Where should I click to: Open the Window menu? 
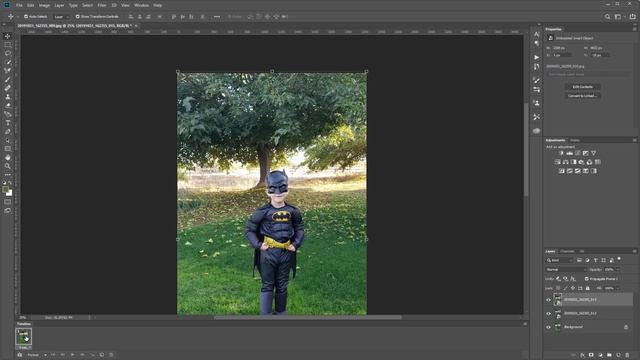(x=141, y=5)
